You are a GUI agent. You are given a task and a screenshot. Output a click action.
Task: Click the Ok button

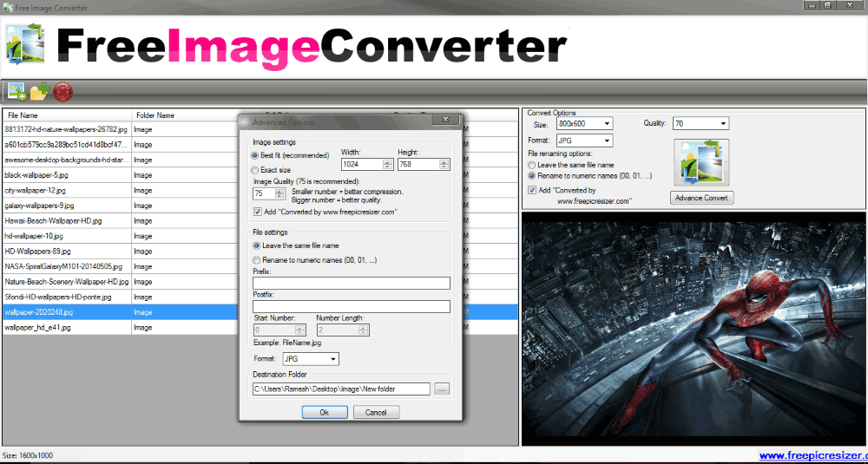pyautogui.click(x=325, y=412)
